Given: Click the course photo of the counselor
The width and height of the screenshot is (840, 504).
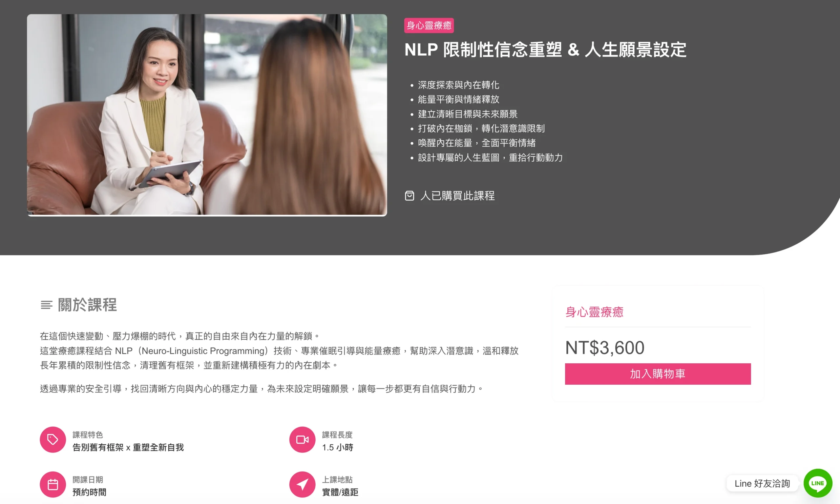Looking at the screenshot, I should (x=207, y=115).
